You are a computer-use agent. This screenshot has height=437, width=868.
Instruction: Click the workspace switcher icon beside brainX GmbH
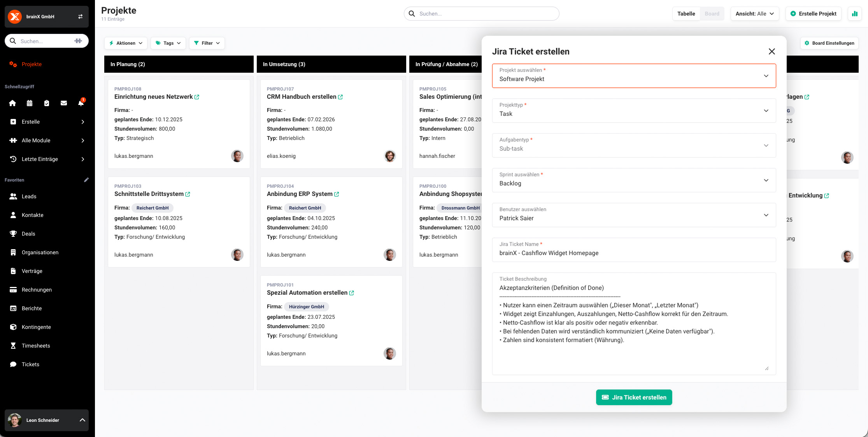click(x=80, y=16)
